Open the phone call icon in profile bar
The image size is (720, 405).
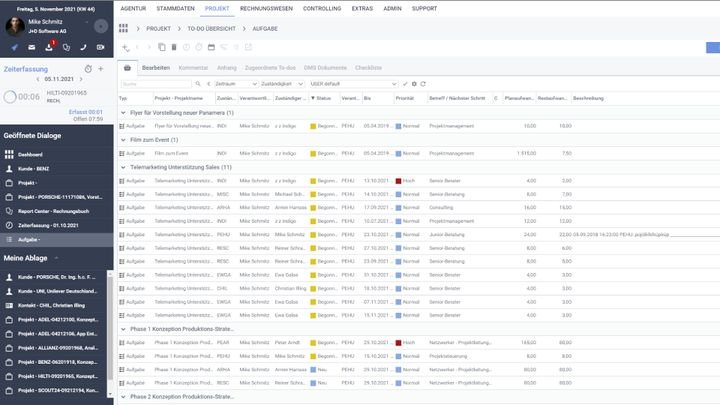(x=82, y=46)
